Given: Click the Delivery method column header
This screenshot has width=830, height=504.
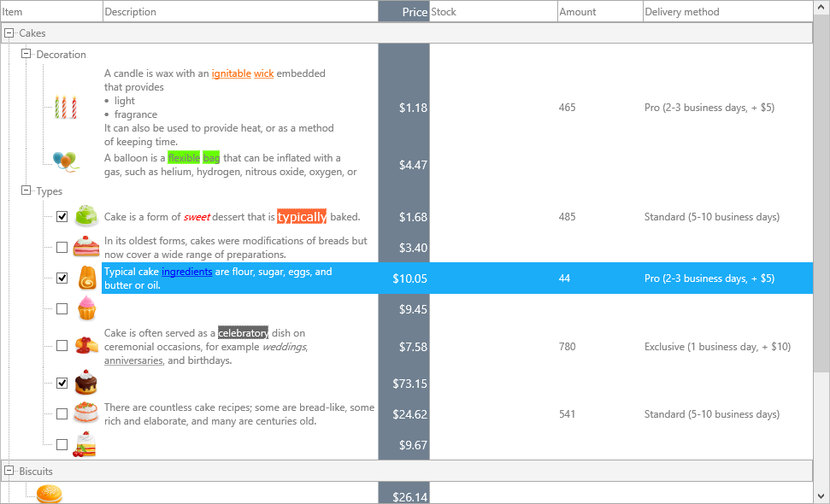Looking at the screenshot, I should click(681, 12).
